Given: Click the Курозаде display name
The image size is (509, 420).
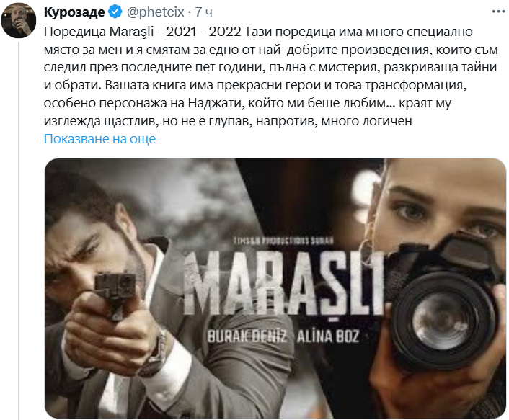Looking at the screenshot, I should tap(74, 12).
